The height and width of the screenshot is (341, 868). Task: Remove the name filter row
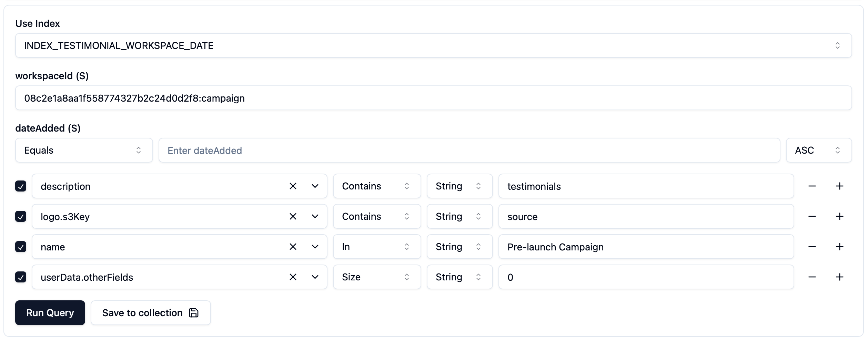point(813,247)
